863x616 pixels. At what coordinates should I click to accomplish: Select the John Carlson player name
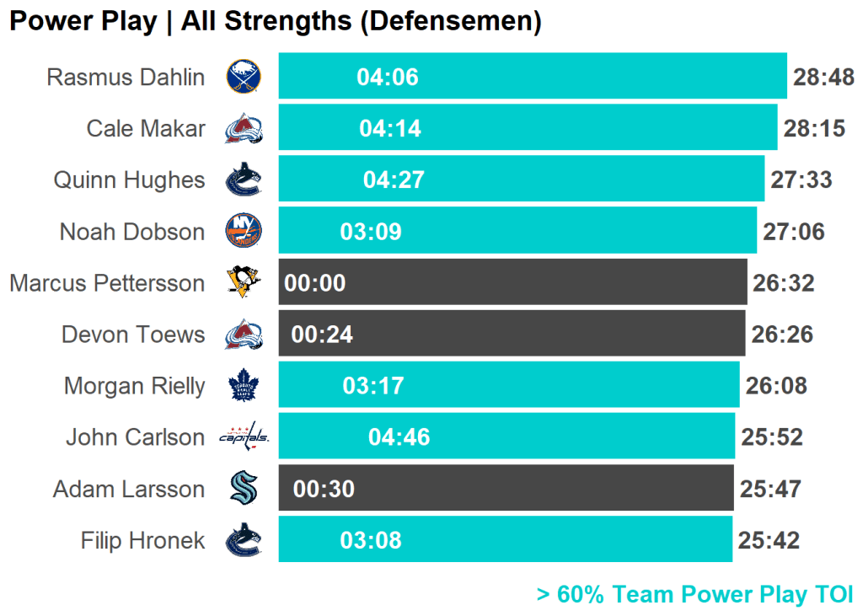(135, 437)
